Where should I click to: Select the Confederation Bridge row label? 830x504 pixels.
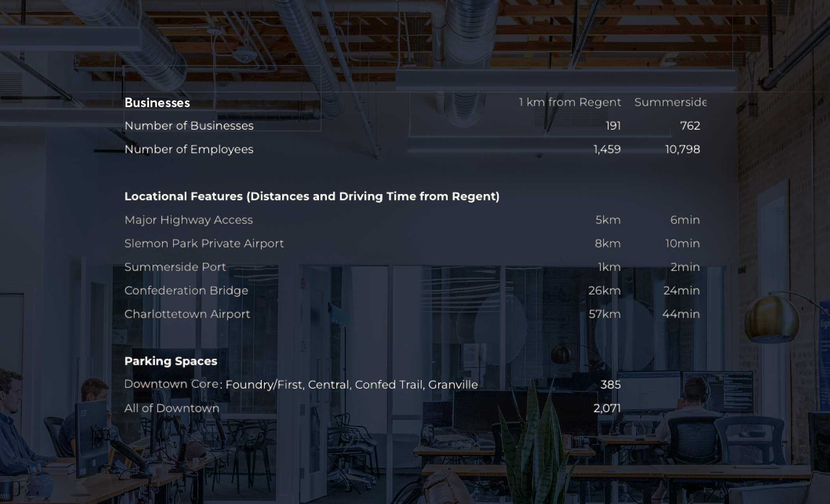(186, 291)
